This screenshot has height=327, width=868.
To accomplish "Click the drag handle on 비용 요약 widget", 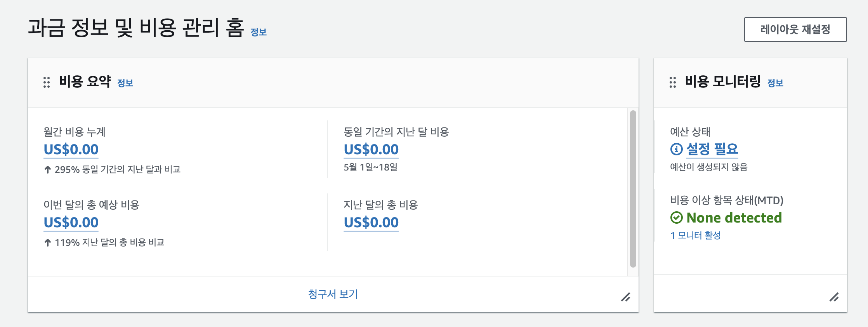I will [47, 82].
